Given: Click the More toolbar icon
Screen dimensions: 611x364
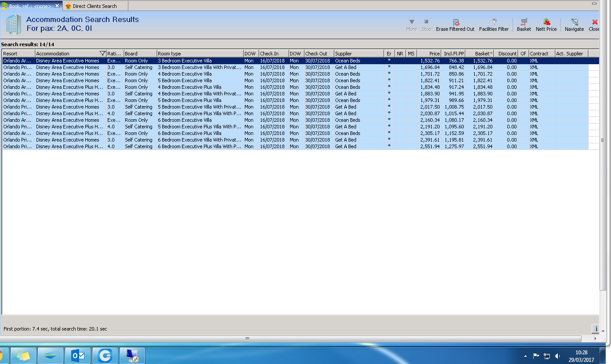Looking at the screenshot, I should tap(411, 25).
